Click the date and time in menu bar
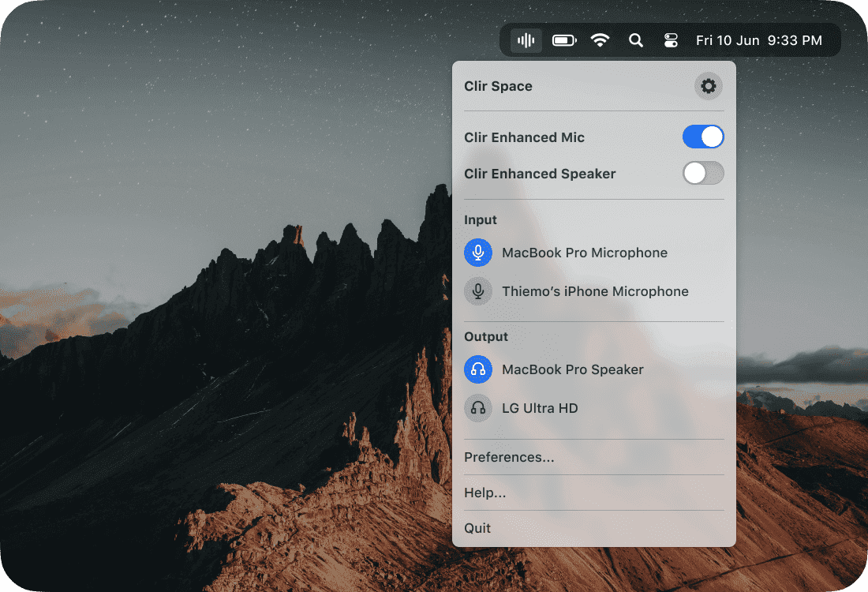 click(x=758, y=40)
